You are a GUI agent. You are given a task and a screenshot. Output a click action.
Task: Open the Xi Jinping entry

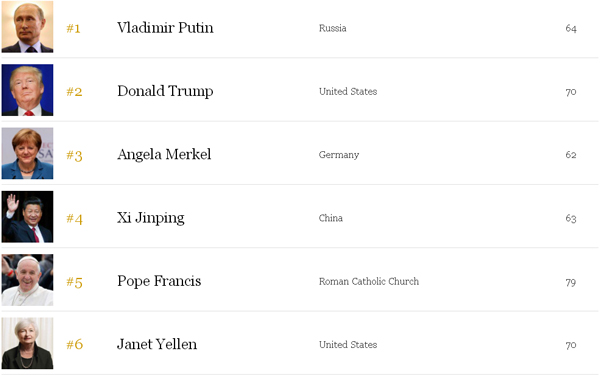tap(151, 218)
